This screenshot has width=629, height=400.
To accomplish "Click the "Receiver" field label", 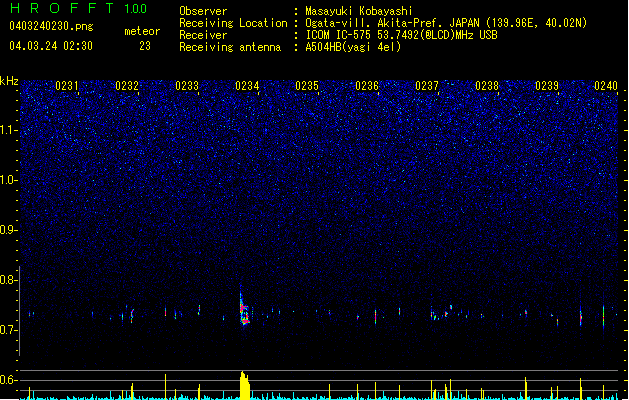I will (203, 35).
